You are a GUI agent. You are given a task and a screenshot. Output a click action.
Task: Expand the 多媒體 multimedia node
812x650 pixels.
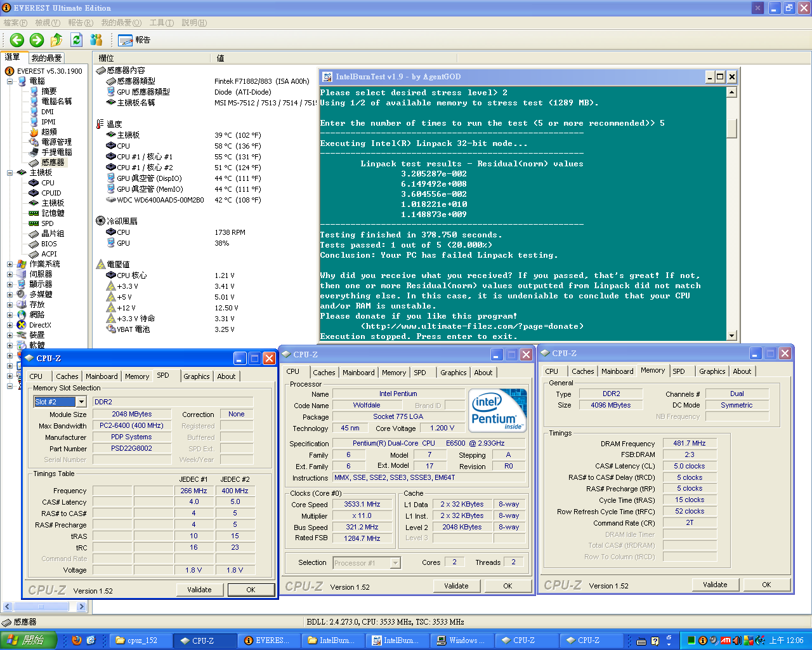coord(10,295)
